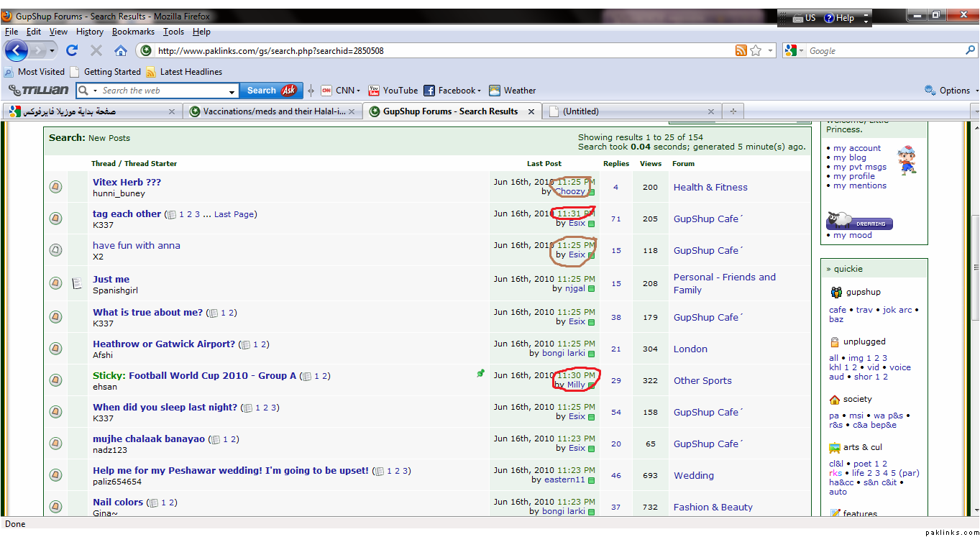Click the Weather toolbar icon
Image resolution: width=980 pixels, height=537 pixels.
(512, 91)
